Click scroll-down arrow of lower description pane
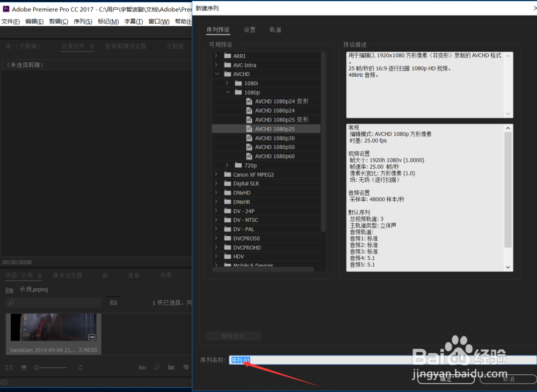The height and width of the screenshot is (392, 537). tap(508, 267)
